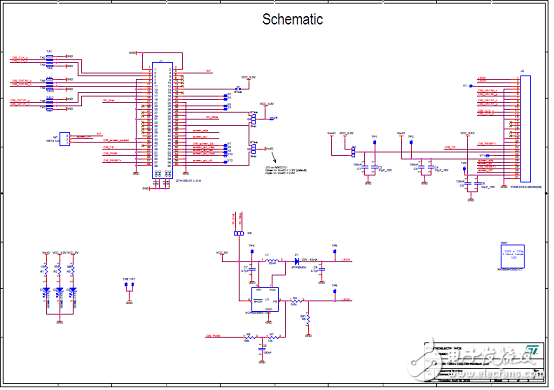The width and height of the screenshot is (554, 390).
Task: Click the title block table
Action: click(x=484, y=362)
